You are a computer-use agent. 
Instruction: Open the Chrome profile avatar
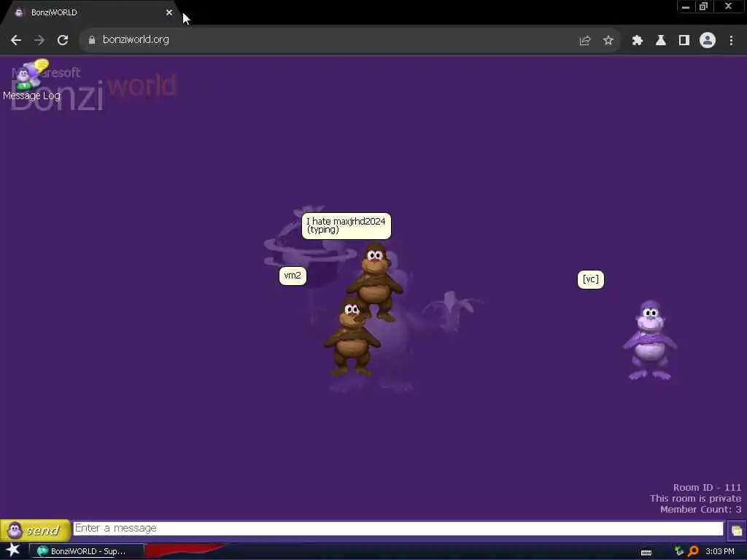[x=708, y=41]
